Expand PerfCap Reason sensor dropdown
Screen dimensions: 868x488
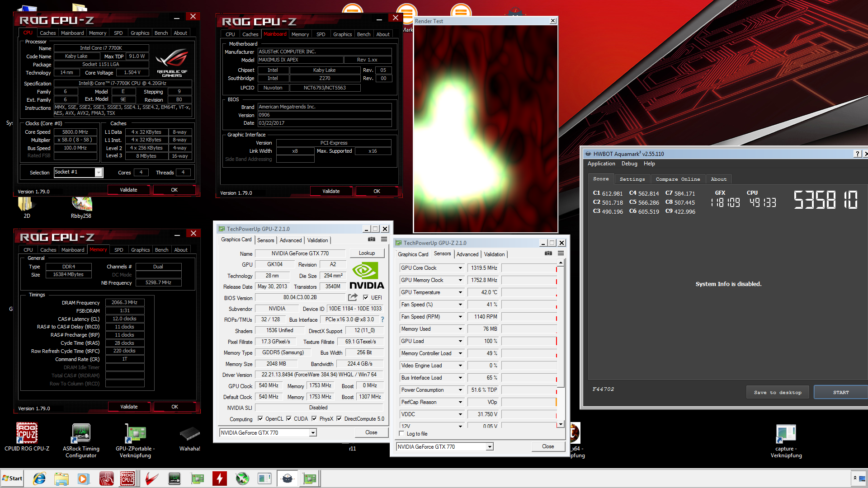pyautogui.click(x=460, y=402)
